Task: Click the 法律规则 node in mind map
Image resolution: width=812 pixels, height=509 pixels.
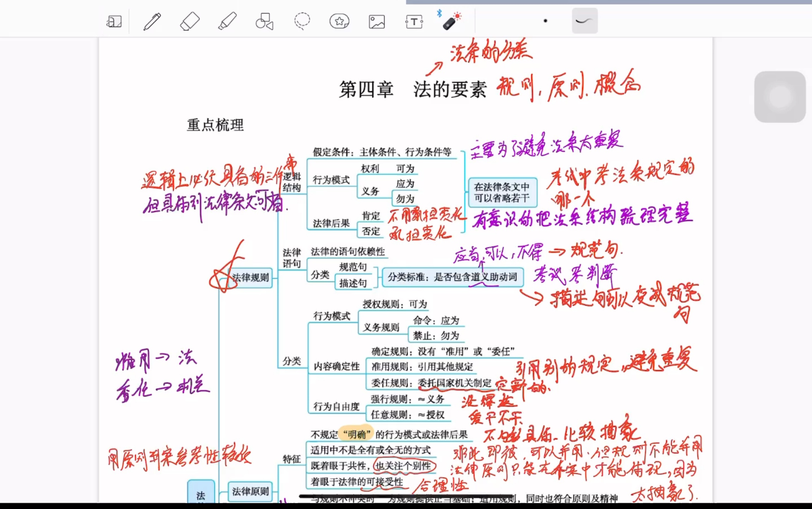Action: (x=250, y=278)
